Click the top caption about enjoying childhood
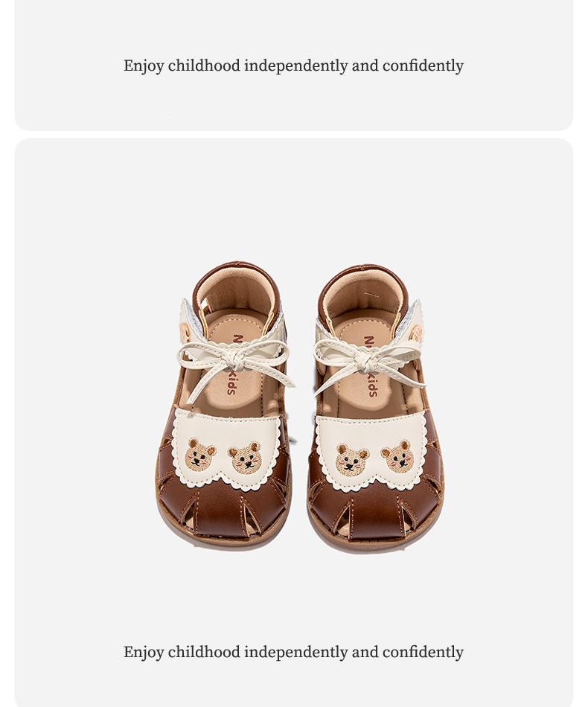The height and width of the screenshot is (707, 588). tap(293, 65)
